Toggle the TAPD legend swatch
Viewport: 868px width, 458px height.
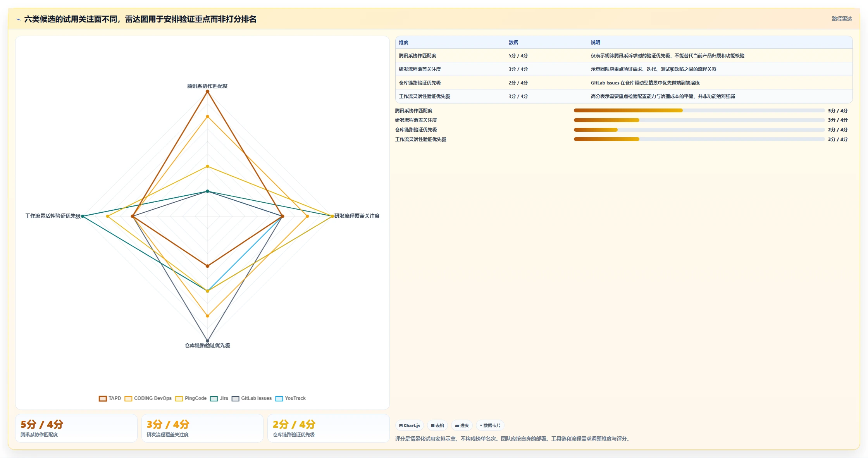pyautogui.click(x=103, y=398)
